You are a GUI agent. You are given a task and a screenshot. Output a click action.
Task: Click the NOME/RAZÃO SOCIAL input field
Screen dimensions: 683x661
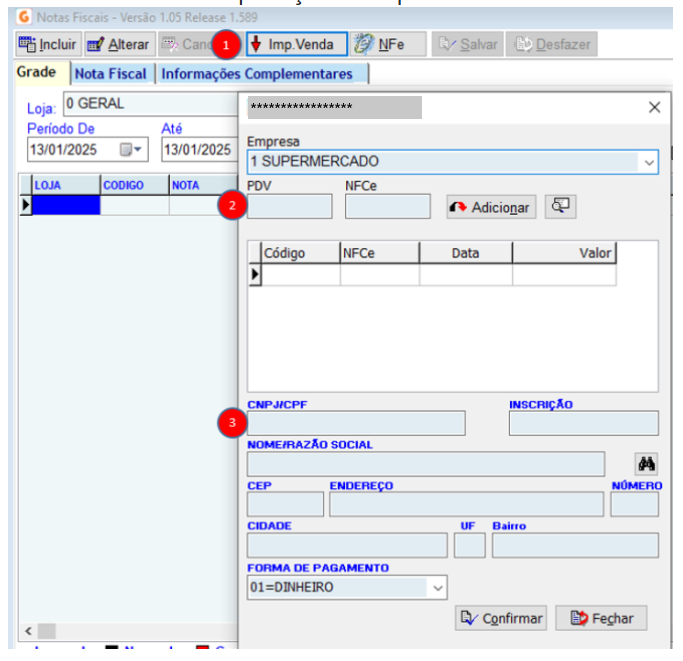coord(426,464)
